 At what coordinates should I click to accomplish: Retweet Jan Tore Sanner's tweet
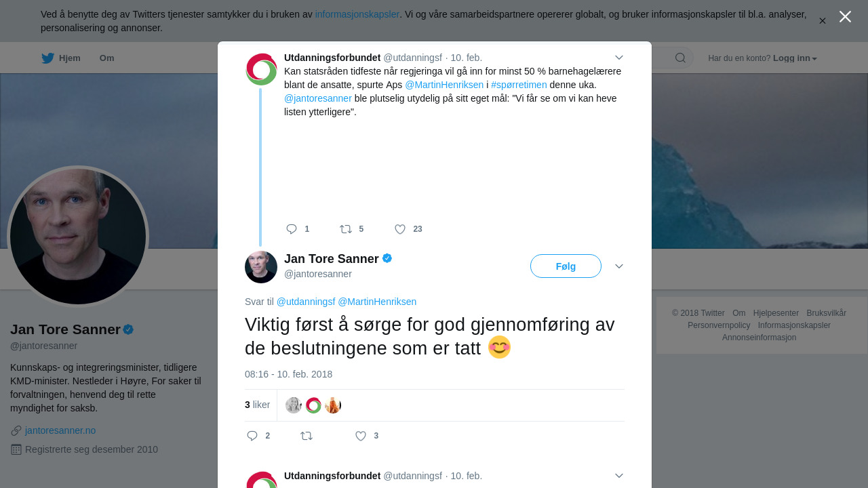point(307,436)
